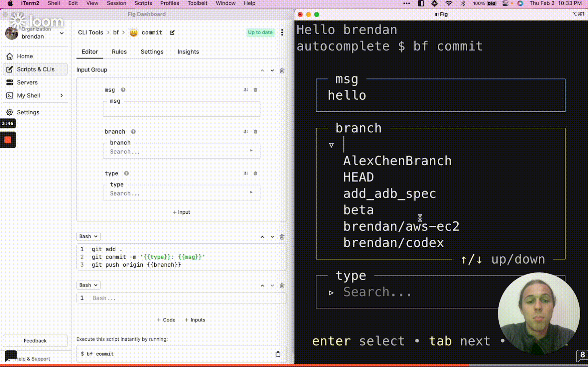Image resolution: width=588 pixels, height=367 pixels.
Task: Open the Wi-Fi menu bar icon
Action: point(449,3)
